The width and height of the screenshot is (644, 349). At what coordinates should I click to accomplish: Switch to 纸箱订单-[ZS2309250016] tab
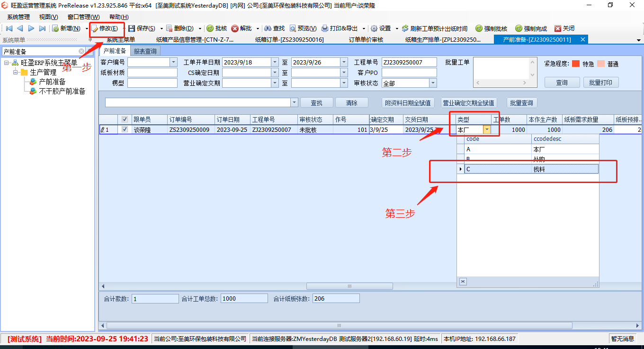(x=289, y=40)
